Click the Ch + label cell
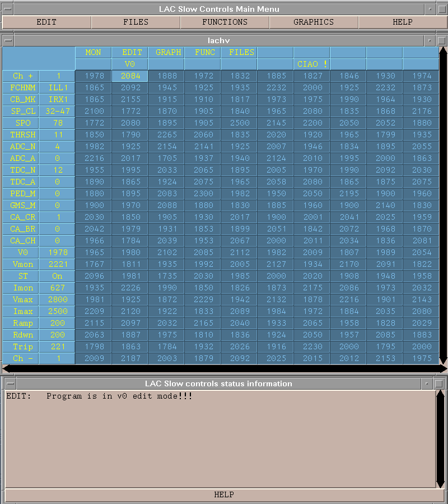 coord(21,76)
